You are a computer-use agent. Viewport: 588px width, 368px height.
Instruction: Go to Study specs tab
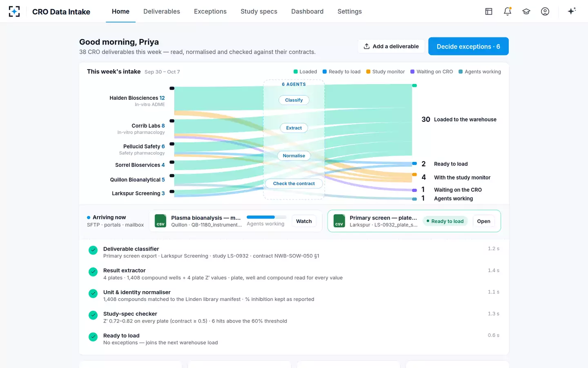coord(259,11)
